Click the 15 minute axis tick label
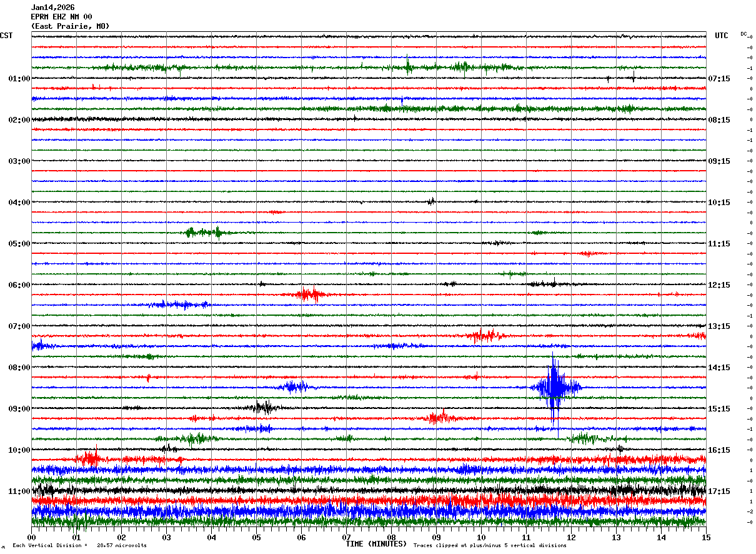 pyautogui.click(x=706, y=537)
